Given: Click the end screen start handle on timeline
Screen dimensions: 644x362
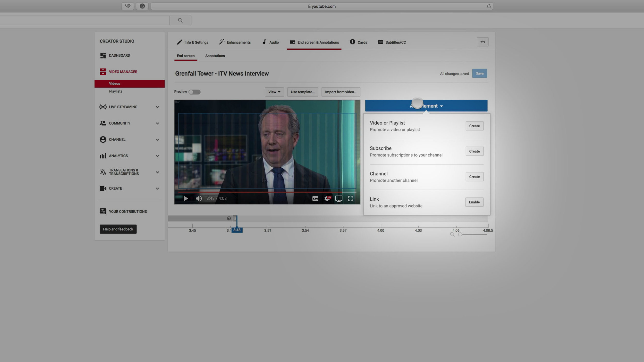Looking at the screenshot, I should point(235,218).
